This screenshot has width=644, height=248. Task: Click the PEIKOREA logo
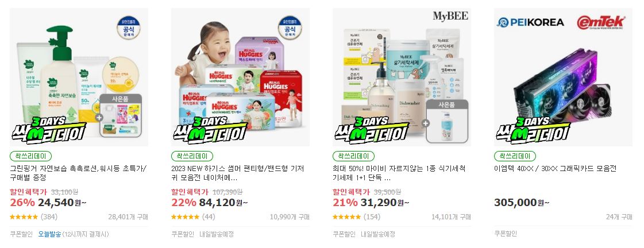point(530,22)
